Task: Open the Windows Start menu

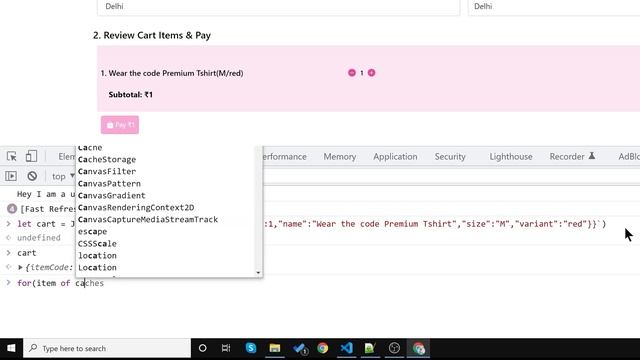Action: [x=11, y=348]
